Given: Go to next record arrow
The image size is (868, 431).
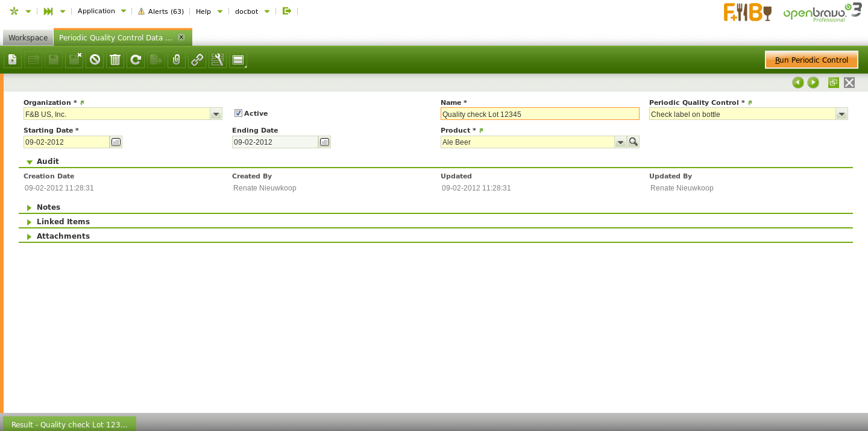Looking at the screenshot, I should 813,83.
